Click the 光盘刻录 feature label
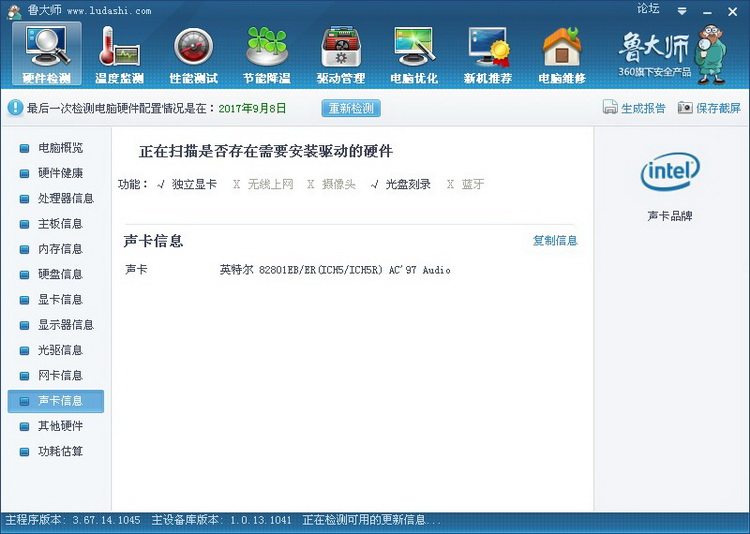Image resolution: width=750 pixels, height=534 pixels. pos(408,184)
